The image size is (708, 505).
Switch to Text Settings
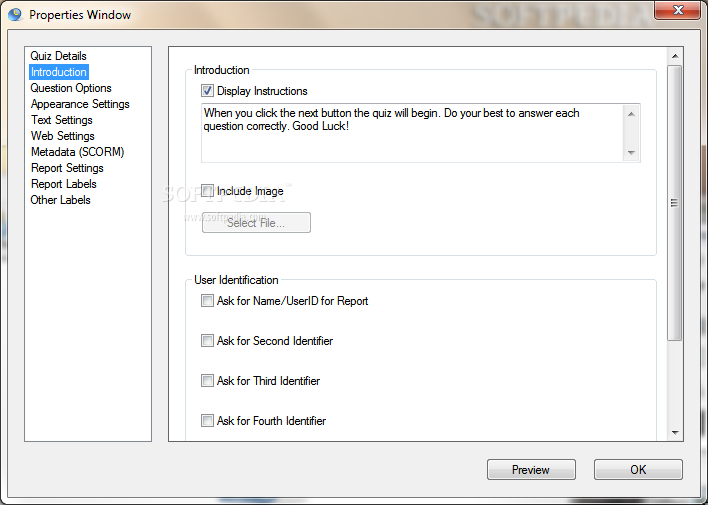(61, 120)
